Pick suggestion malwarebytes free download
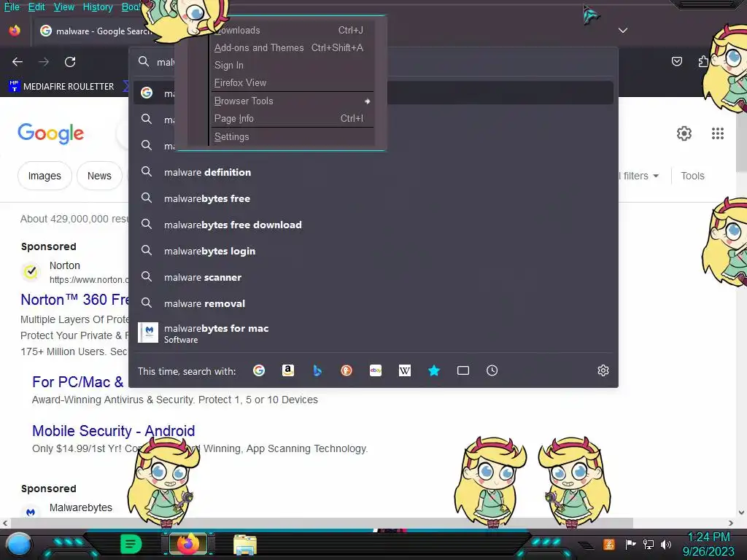The height and width of the screenshot is (560, 747). coord(373,225)
